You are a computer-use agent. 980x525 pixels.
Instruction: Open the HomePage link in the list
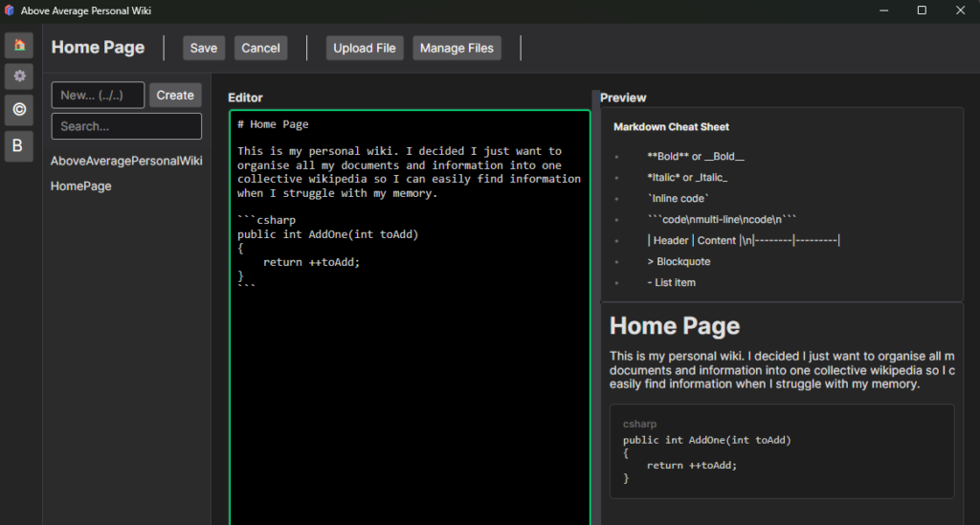[81, 186]
